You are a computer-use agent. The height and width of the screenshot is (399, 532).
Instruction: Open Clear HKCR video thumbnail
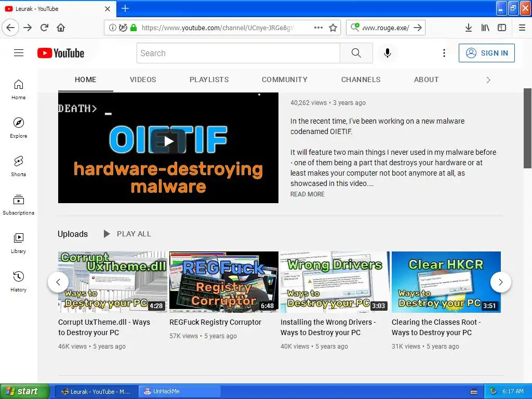pos(446,282)
